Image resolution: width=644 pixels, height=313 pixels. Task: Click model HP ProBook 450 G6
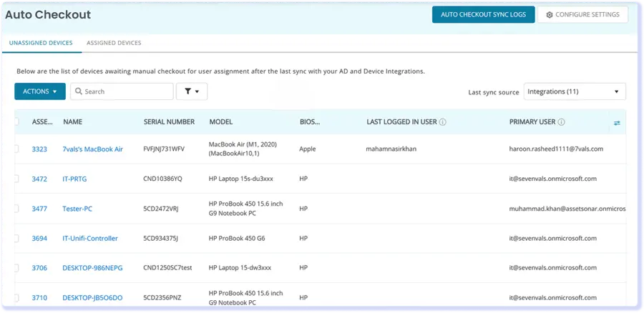point(238,239)
